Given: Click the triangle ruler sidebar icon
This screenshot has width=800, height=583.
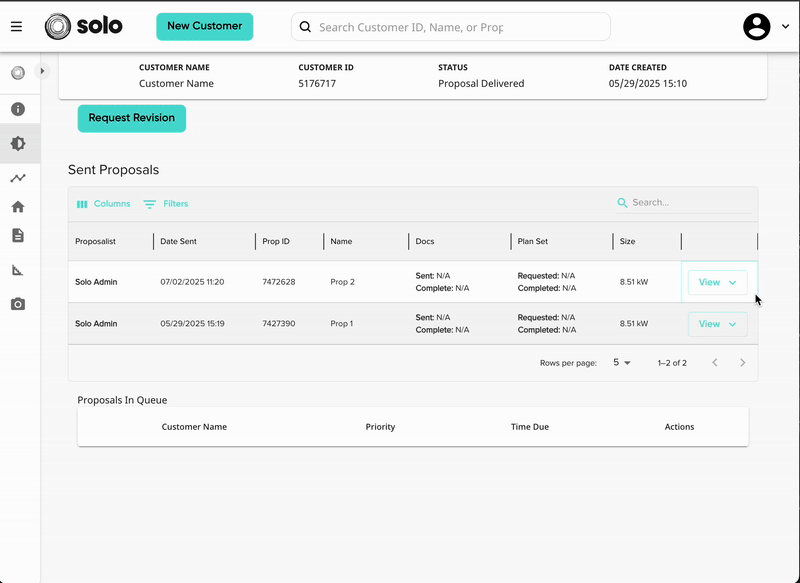Looking at the screenshot, I should point(18,270).
